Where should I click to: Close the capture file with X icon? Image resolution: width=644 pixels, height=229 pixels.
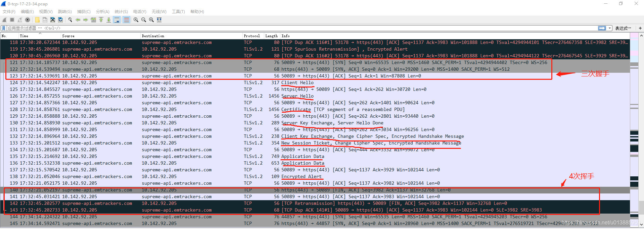click(x=52, y=20)
